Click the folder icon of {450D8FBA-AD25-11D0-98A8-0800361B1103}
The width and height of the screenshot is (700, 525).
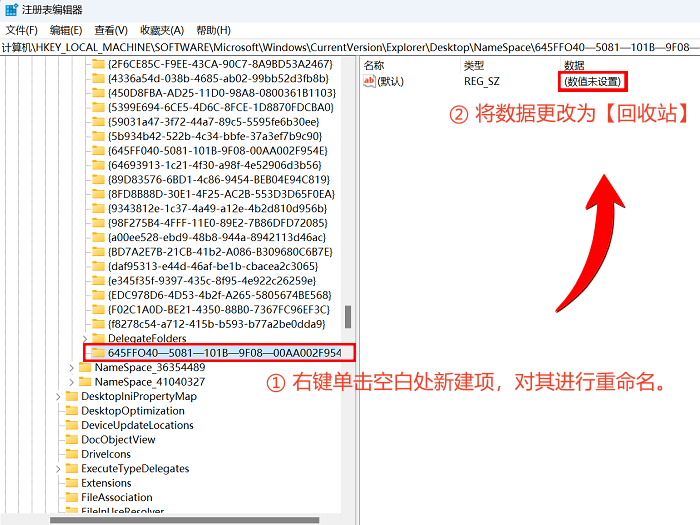click(x=98, y=93)
